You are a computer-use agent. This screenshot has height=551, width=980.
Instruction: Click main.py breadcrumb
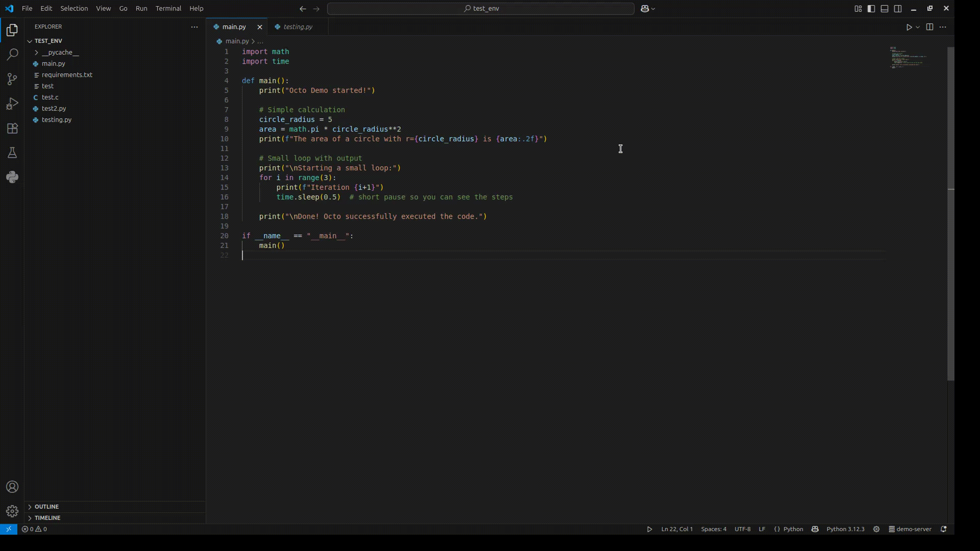[232, 41]
